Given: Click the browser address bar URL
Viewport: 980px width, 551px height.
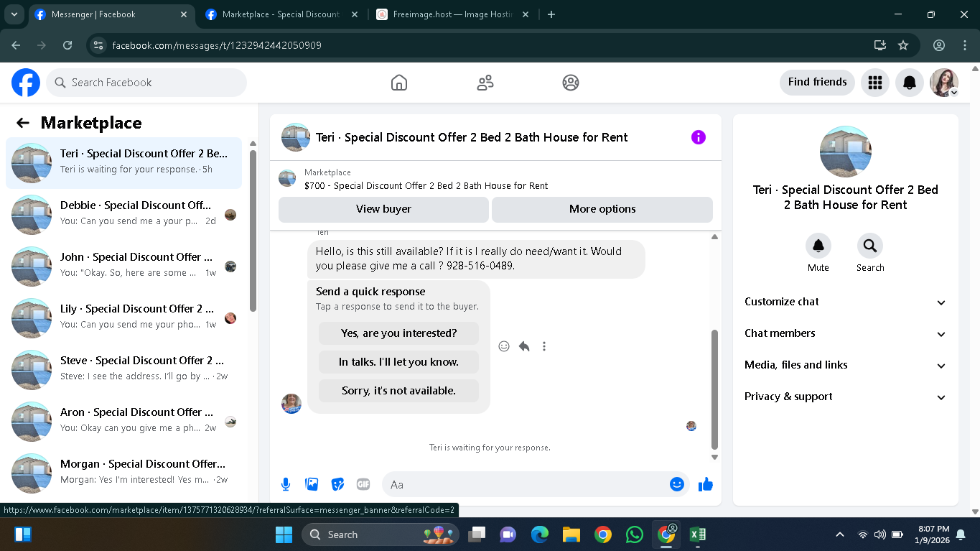Looking at the screenshot, I should point(217,45).
